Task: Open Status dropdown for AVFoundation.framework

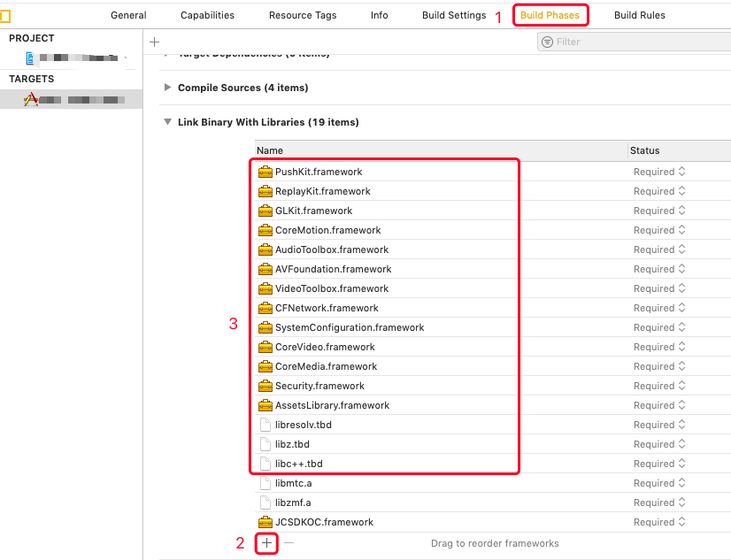Action: click(x=659, y=269)
